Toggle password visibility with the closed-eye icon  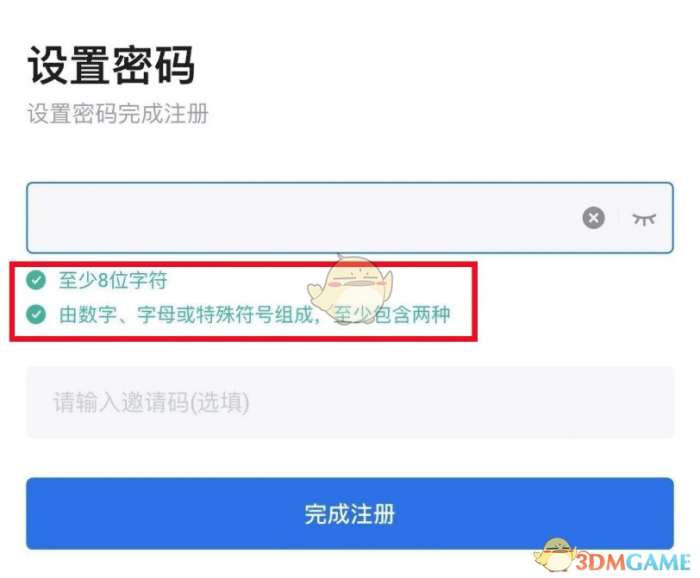644,219
